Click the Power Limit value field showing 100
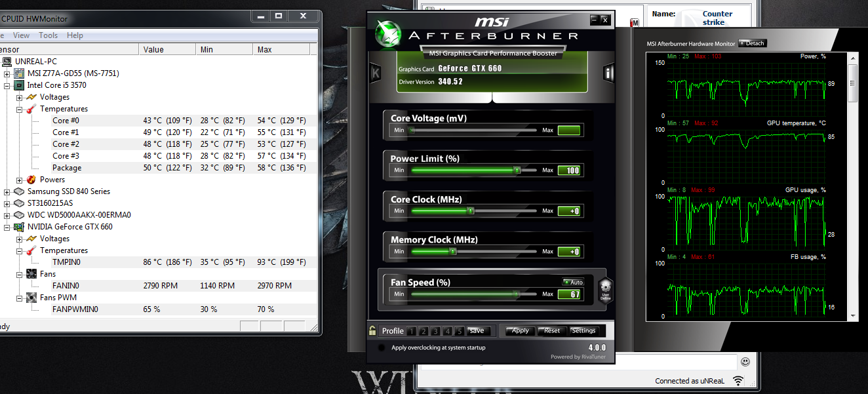This screenshot has height=394, width=868. tap(569, 170)
